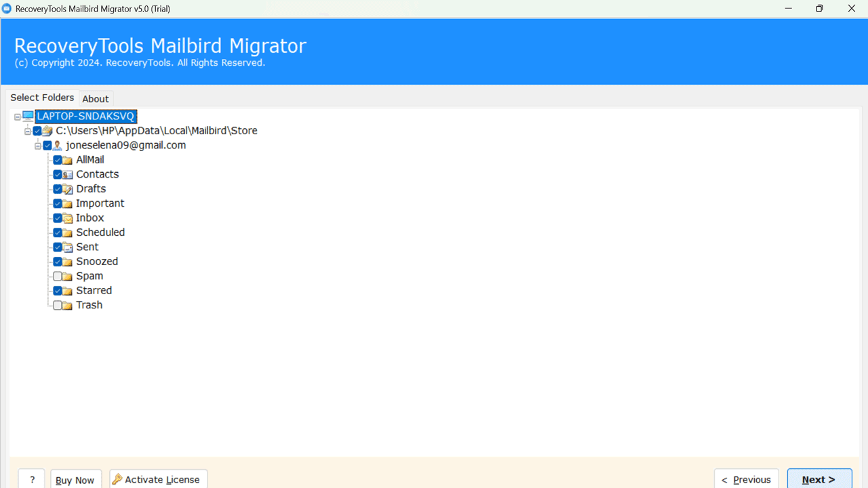Select the Spam folder label
The width and height of the screenshot is (868, 488).
[90, 277]
